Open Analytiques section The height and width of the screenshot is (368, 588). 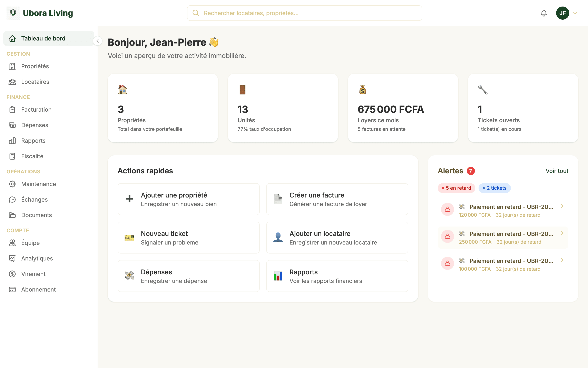(49, 258)
